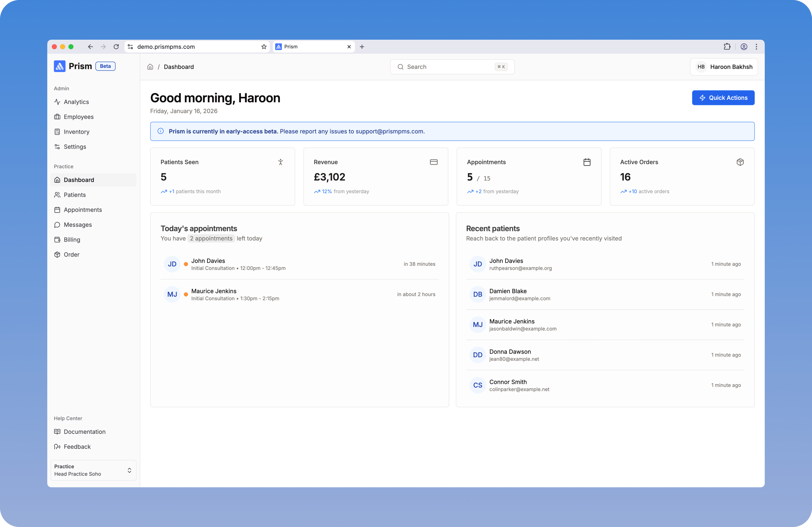The image size is (812, 527).
Task: Open Maurice Jenkins appointment row
Action: click(299, 294)
